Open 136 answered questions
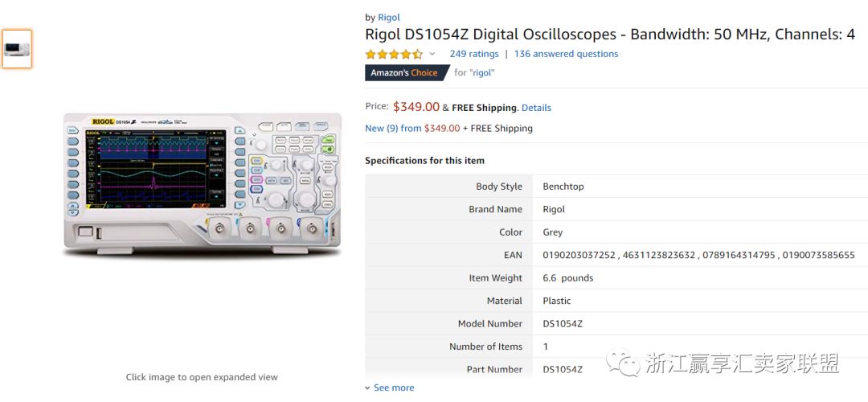Viewport: 868px width, 402px height. pyautogui.click(x=566, y=54)
